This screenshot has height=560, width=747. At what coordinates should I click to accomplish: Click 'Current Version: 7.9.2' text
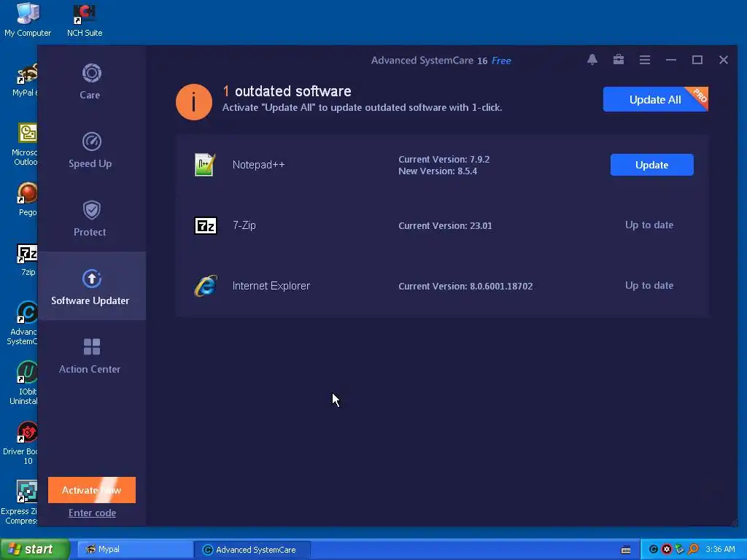(444, 159)
